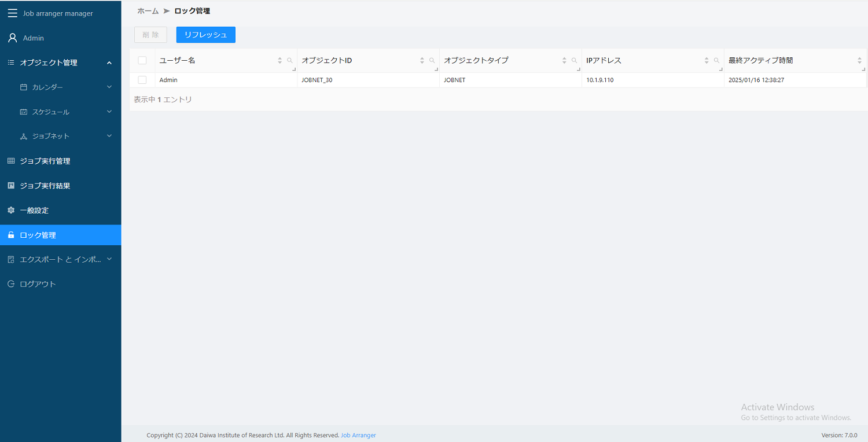Open 一般設定 in the sidebar
The image size is (868, 442).
[34, 211]
